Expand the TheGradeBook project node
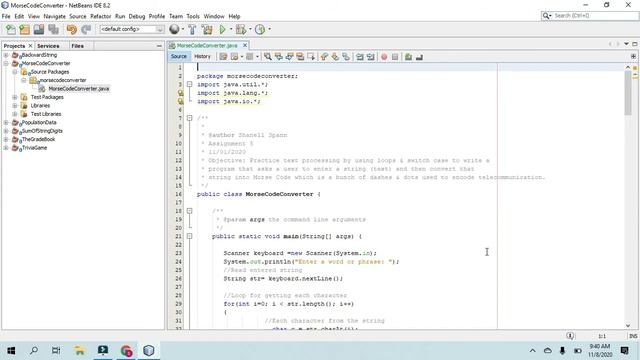The image size is (640, 360). tap(6, 139)
